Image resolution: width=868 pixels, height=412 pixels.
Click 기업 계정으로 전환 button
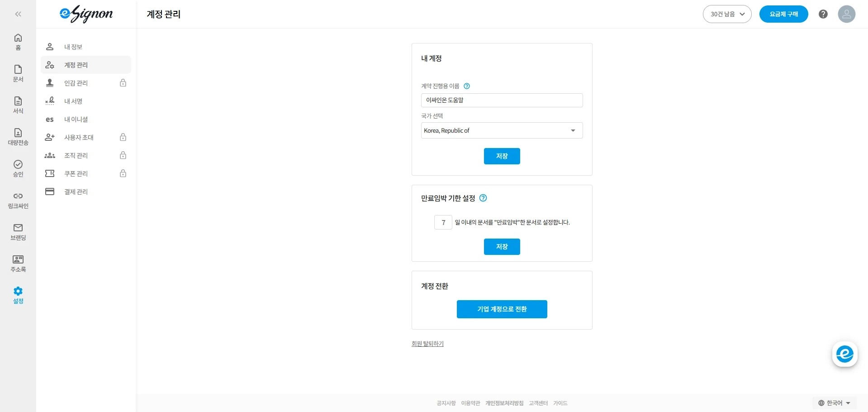coord(502,309)
